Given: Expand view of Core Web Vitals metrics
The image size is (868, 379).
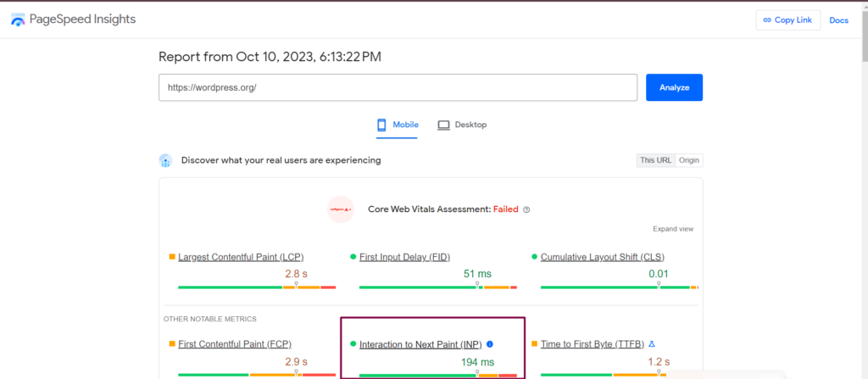Looking at the screenshot, I should pyautogui.click(x=673, y=229).
